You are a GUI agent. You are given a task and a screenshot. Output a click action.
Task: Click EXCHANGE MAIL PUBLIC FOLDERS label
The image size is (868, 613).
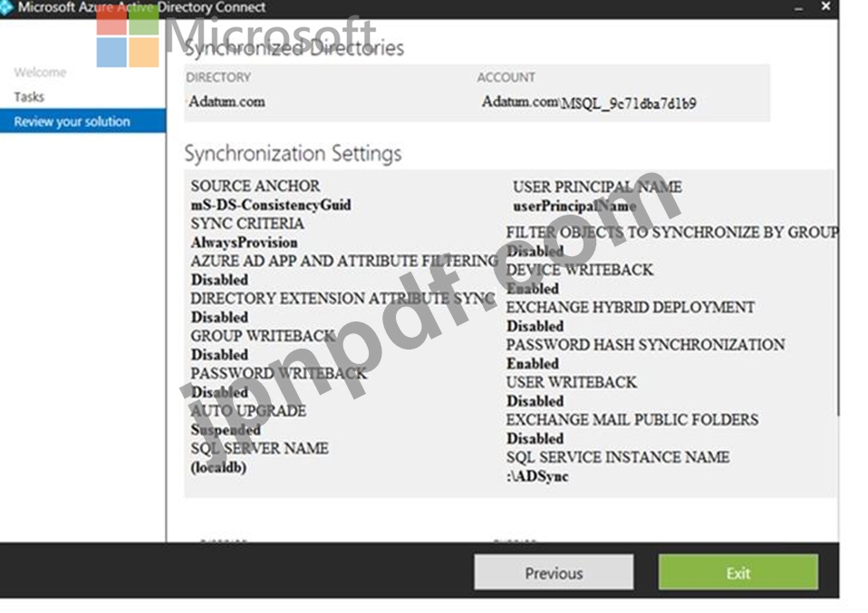632,420
